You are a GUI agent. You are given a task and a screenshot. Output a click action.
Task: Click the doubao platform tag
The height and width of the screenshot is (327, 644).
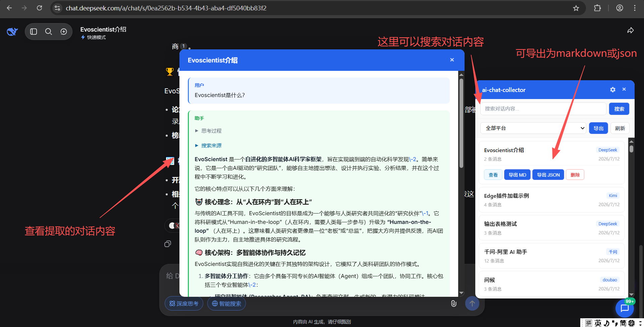[x=610, y=280]
